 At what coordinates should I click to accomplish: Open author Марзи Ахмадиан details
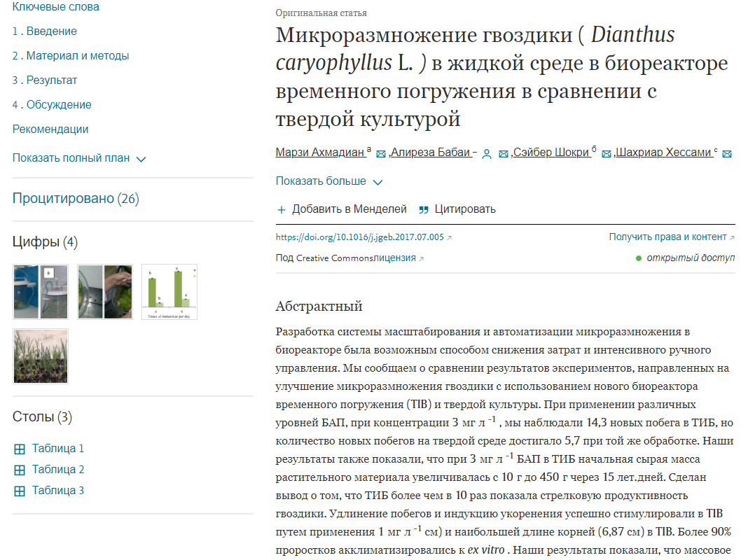(320, 152)
